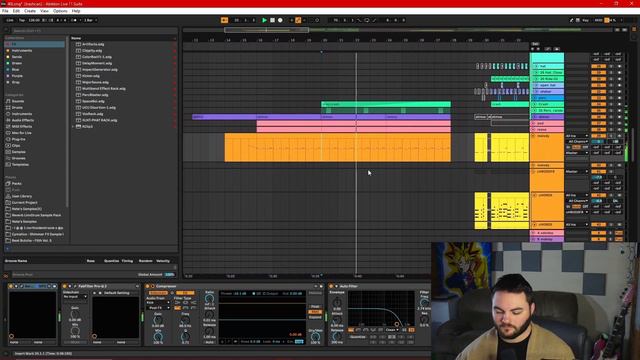The height and width of the screenshot is (360, 640).
Task: Open Packs in Places
Action: coord(16,184)
